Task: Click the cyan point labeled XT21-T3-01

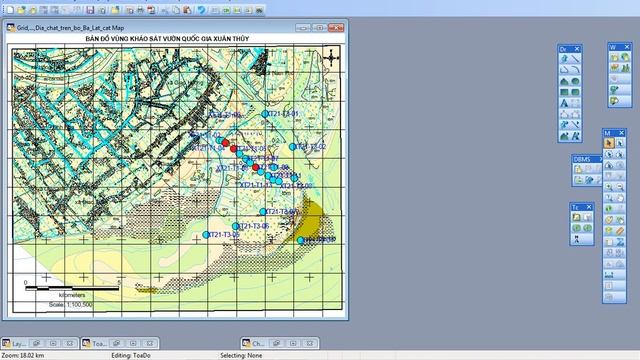Action: click(x=264, y=114)
